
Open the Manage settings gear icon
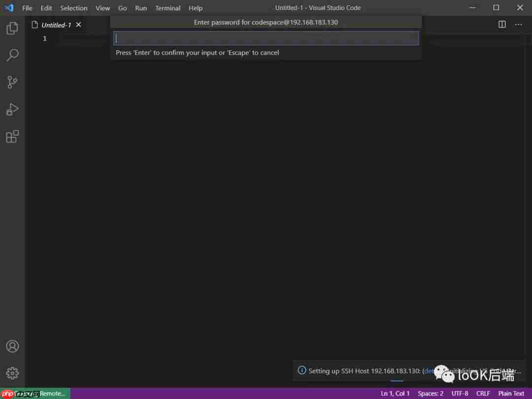click(x=12, y=373)
